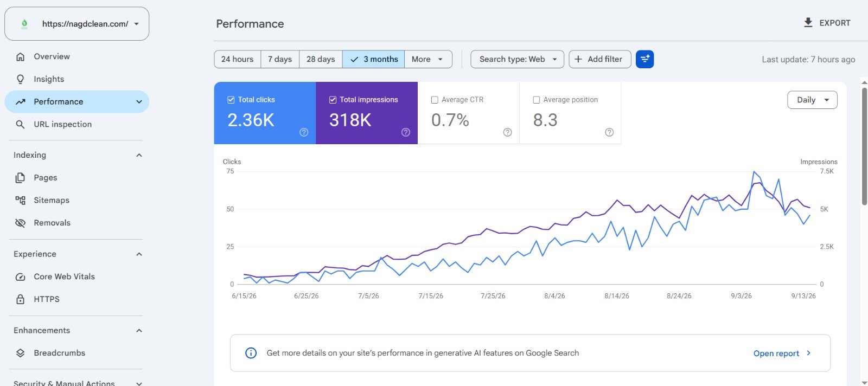Image resolution: width=868 pixels, height=386 pixels.
Task: Check the Average CTR checkbox
Action: pyautogui.click(x=435, y=100)
